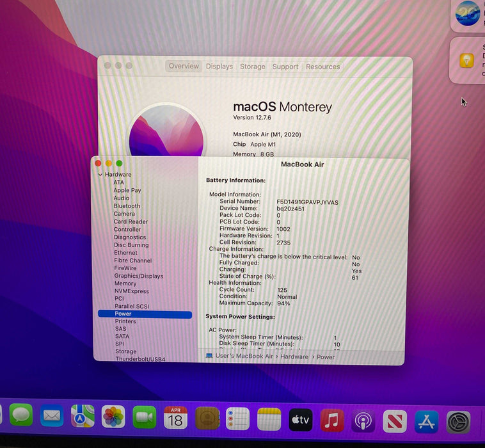Select Fibre Channel in the sidebar

click(132, 260)
